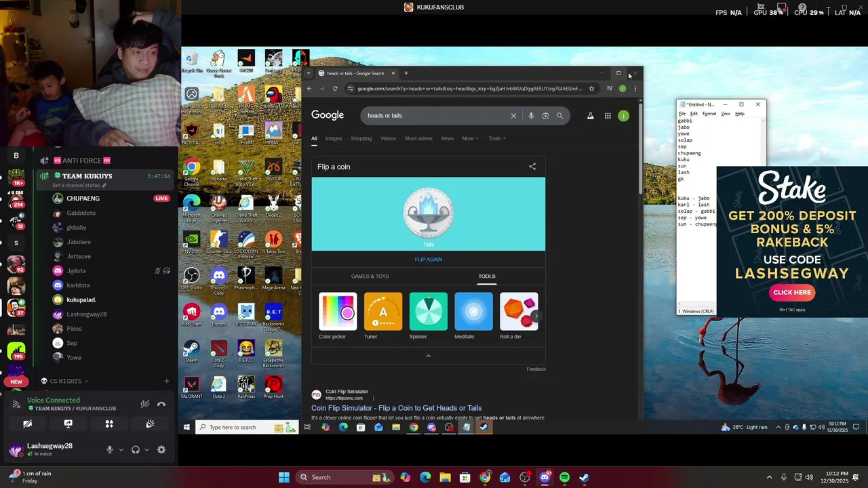Open the View menu in Notepad
The width and height of the screenshot is (868, 488).
pyautogui.click(x=726, y=114)
